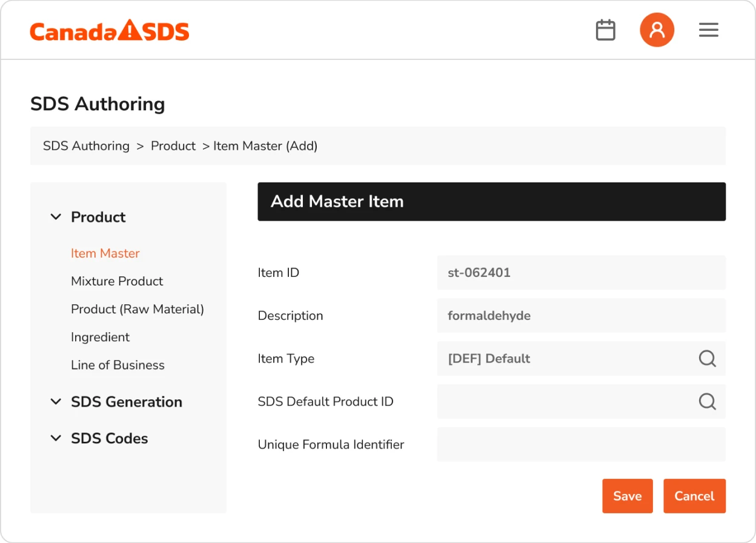Viewport: 756px width, 543px height.
Task: Click the CanadaSDS logo
Action: tap(110, 30)
